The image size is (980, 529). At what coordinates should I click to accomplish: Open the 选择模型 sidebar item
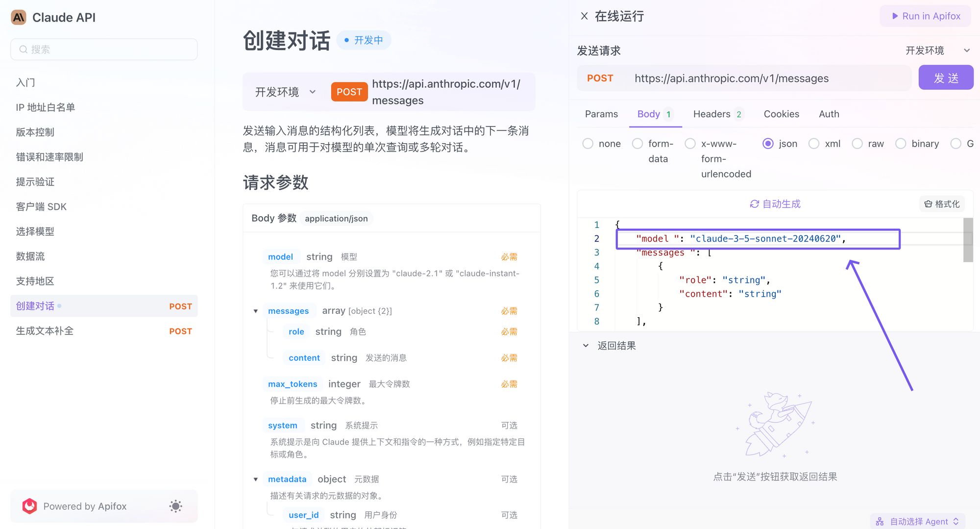click(104, 231)
